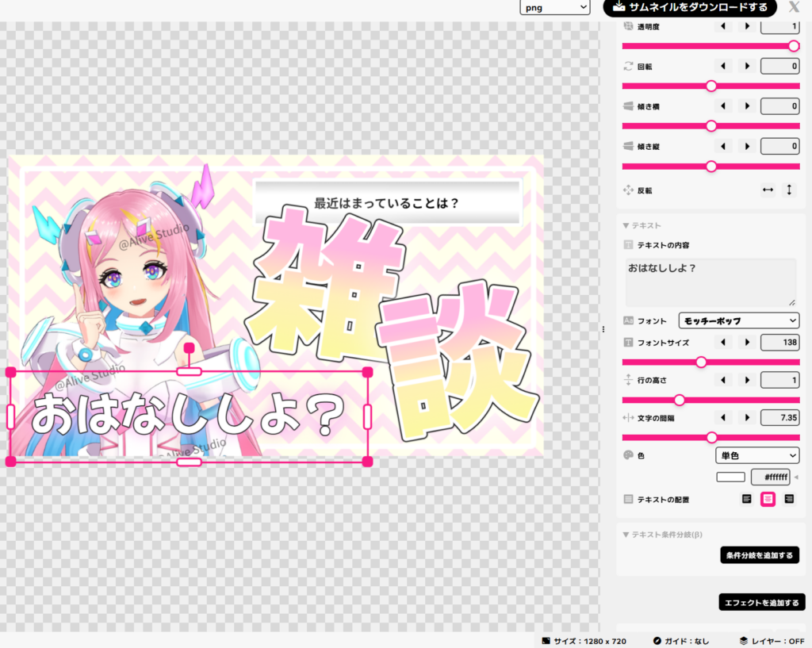Open the png format dropdown
This screenshot has width=812, height=648.
click(x=554, y=7)
